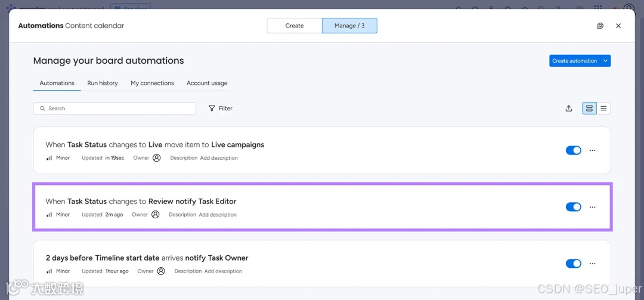The image size is (644, 300).
Task: Click owner avatar on Review notify automation
Action: [156, 215]
